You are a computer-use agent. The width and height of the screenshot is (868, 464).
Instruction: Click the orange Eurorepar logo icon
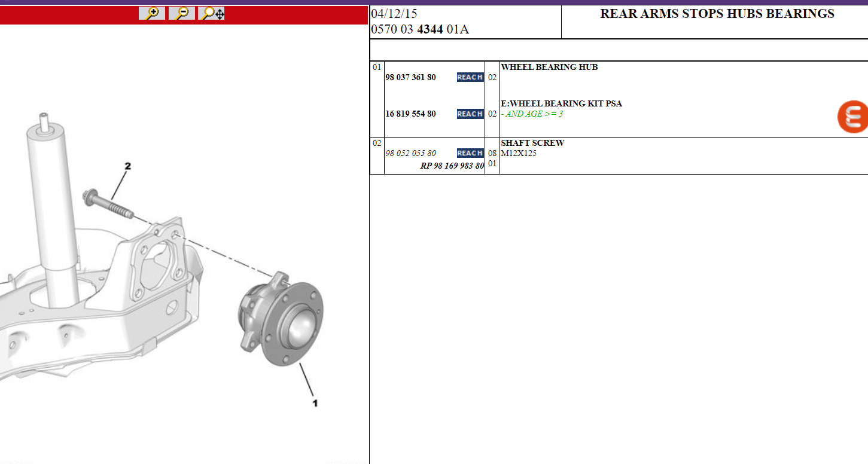(x=852, y=117)
